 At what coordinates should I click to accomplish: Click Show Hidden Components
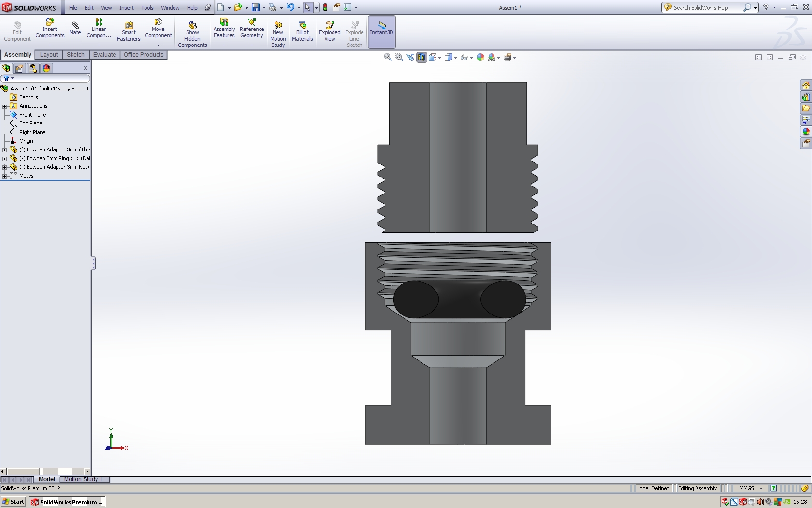click(192, 34)
